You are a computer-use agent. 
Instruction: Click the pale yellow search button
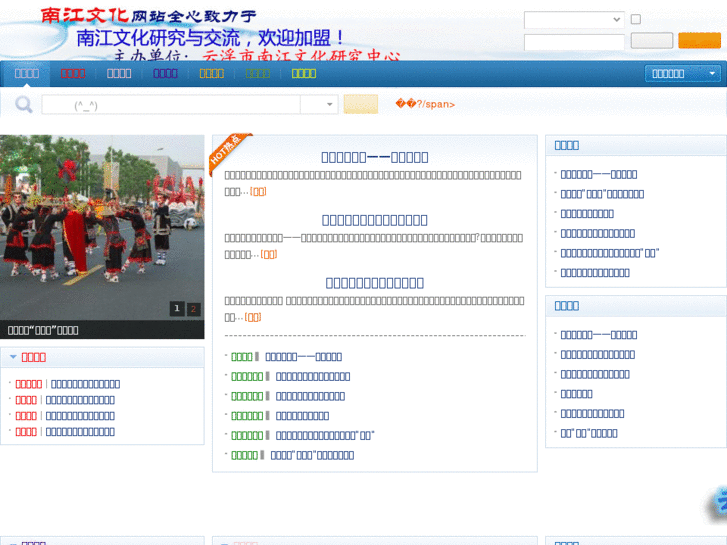360,105
